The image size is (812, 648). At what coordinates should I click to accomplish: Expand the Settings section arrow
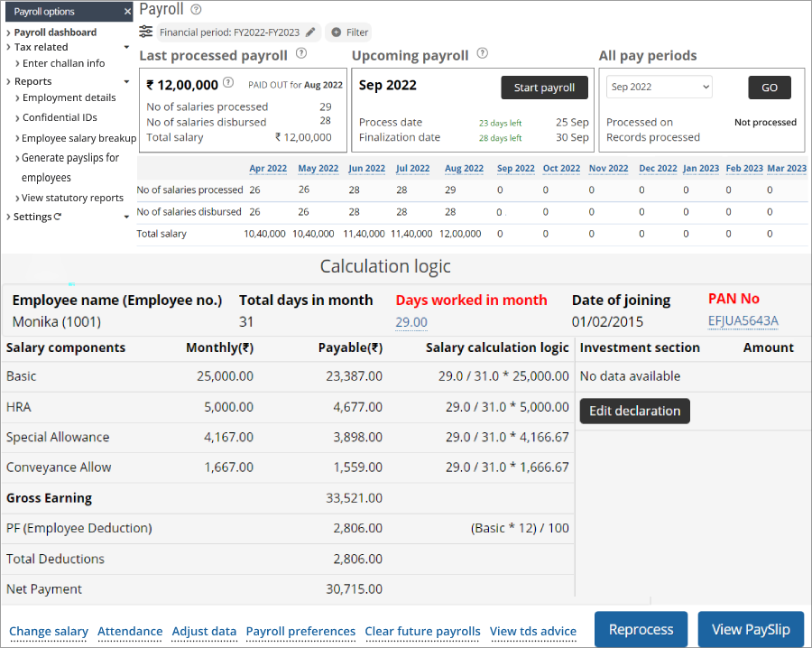coord(126,217)
